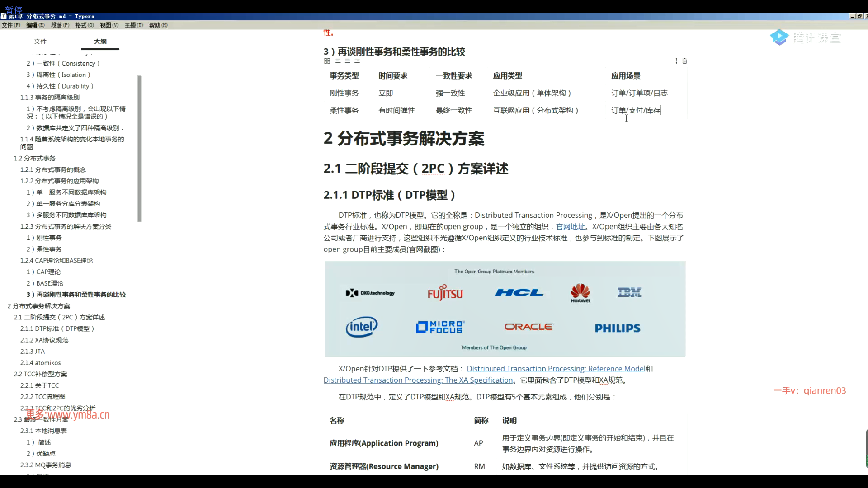Click the Typora app icon in title bar

pyautogui.click(x=4, y=16)
